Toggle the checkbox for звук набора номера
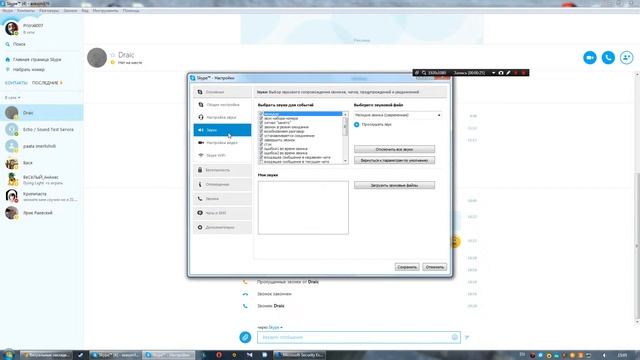 click(x=261, y=118)
